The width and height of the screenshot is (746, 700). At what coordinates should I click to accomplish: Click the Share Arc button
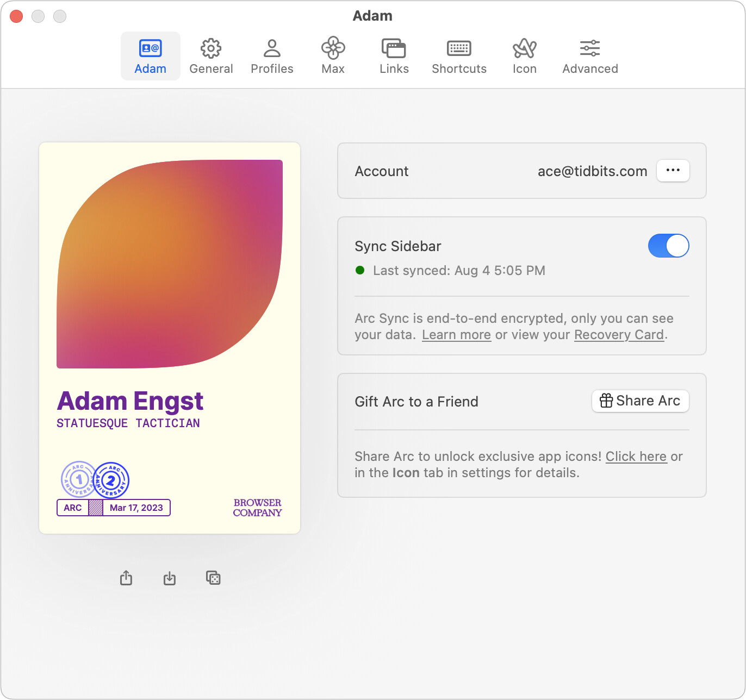coord(640,401)
